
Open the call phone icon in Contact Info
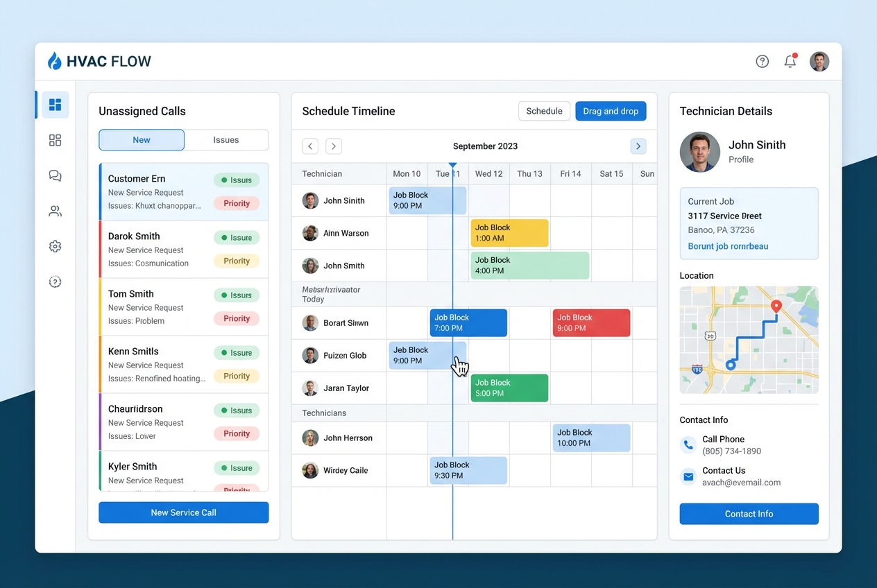(688, 444)
